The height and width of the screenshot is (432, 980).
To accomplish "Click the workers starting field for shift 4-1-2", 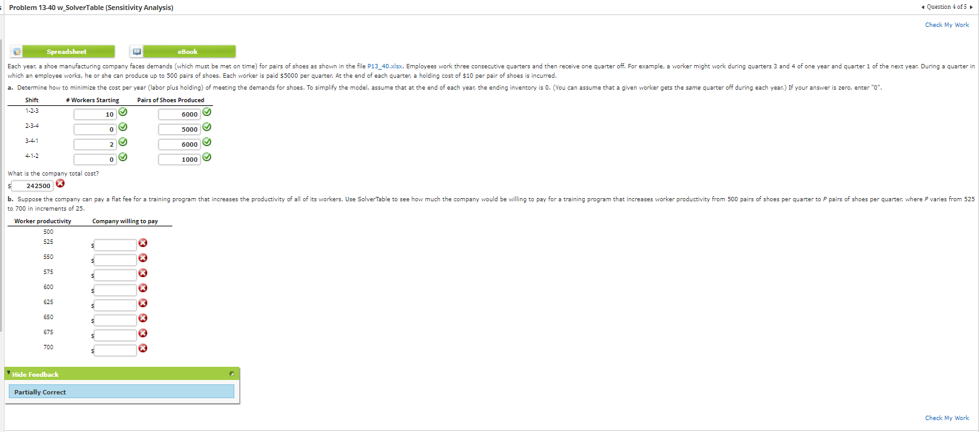I will pos(95,159).
